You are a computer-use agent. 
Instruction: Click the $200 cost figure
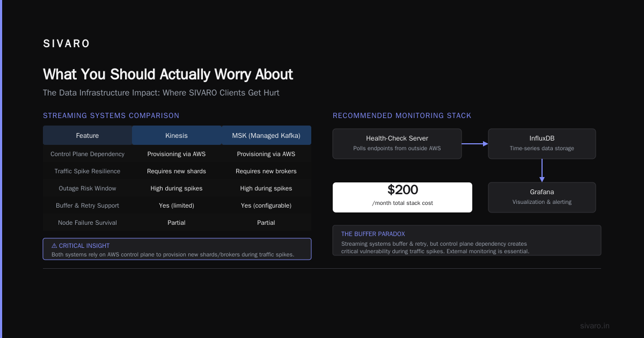[x=402, y=190]
